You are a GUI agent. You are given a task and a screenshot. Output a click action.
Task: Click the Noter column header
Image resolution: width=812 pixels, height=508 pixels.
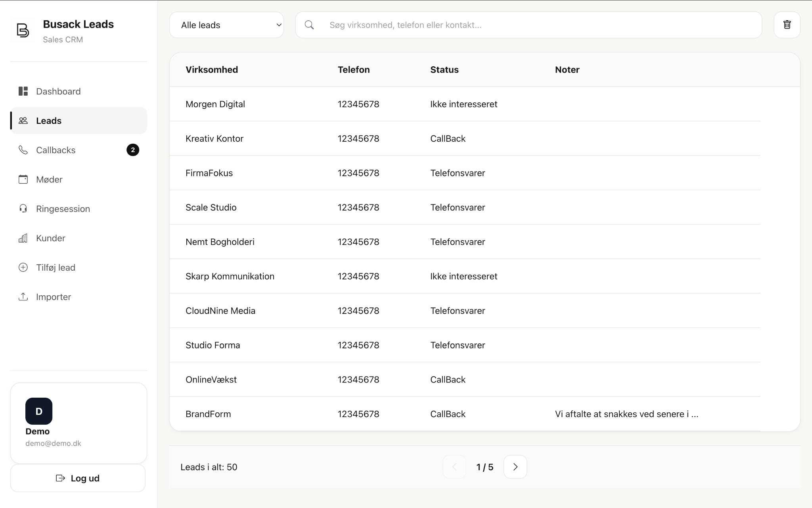pos(567,69)
